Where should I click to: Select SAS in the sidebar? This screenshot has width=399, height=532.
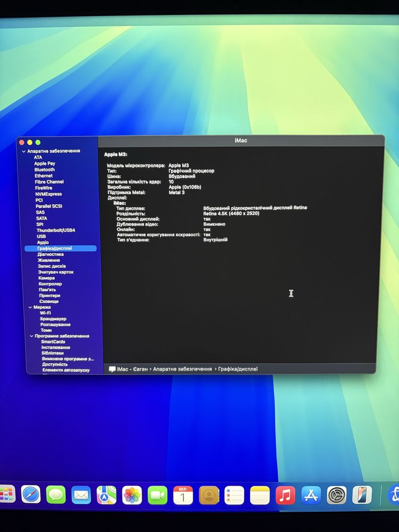(40, 212)
